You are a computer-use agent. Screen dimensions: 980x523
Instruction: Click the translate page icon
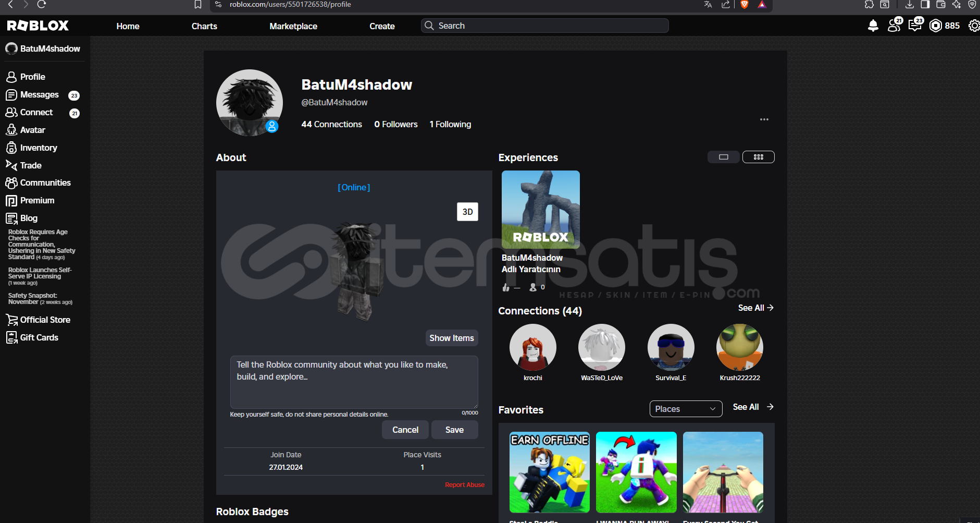point(708,4)
